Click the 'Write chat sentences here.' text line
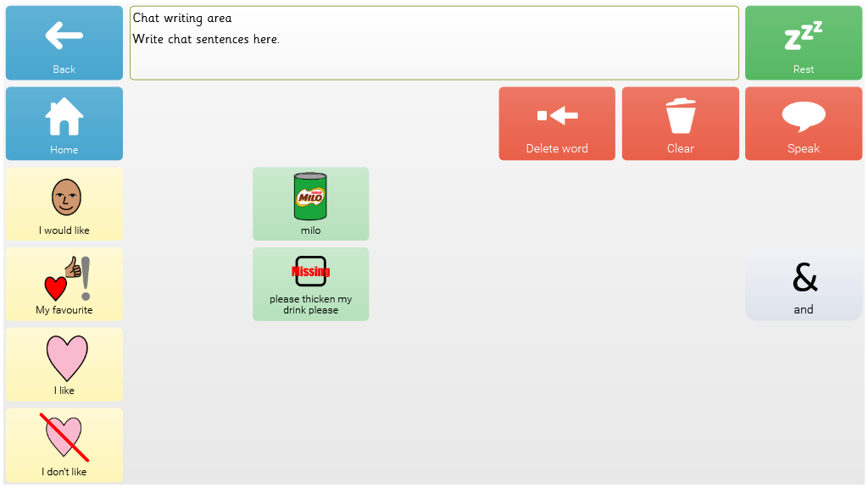The height and width of the screenshot is (488, 868). [x=206, y=39]
